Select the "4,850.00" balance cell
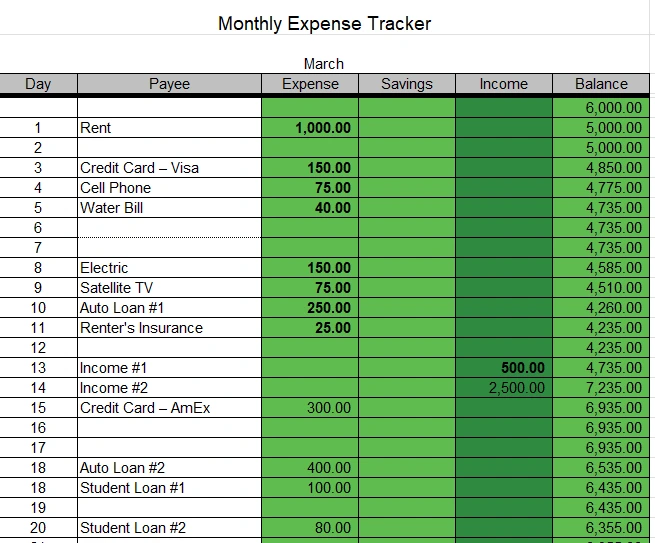The height and width of the screenshot is (543, 655). point(601,168)
